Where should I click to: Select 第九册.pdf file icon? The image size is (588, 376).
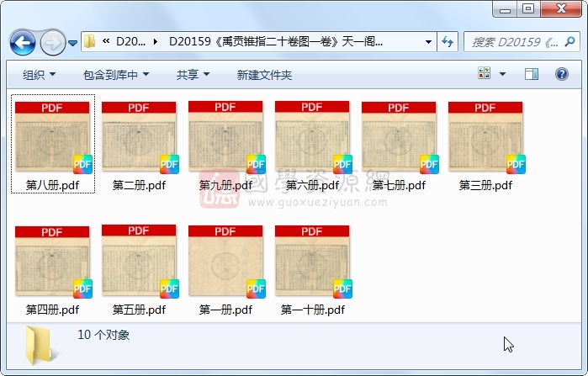tap(226, 138)
